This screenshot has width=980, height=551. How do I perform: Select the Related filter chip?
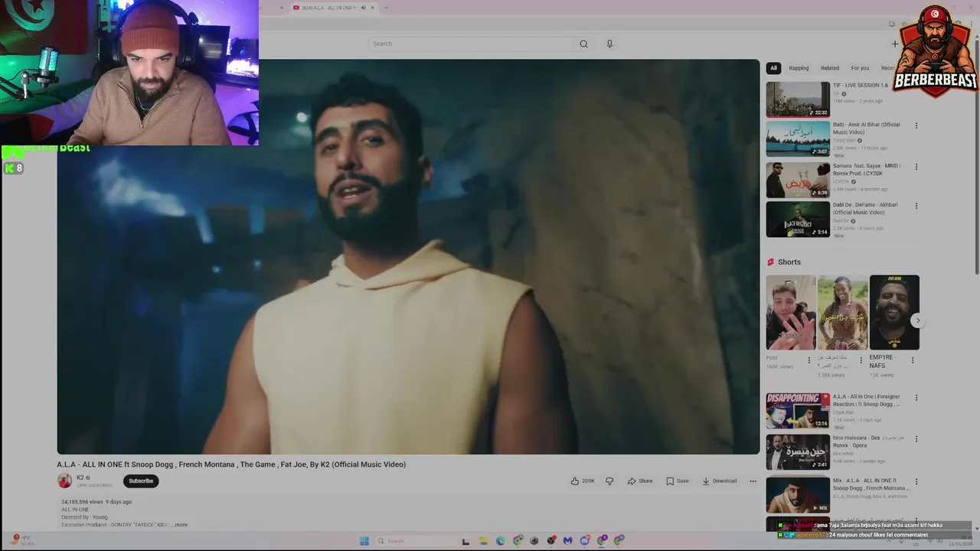[830, 68]
